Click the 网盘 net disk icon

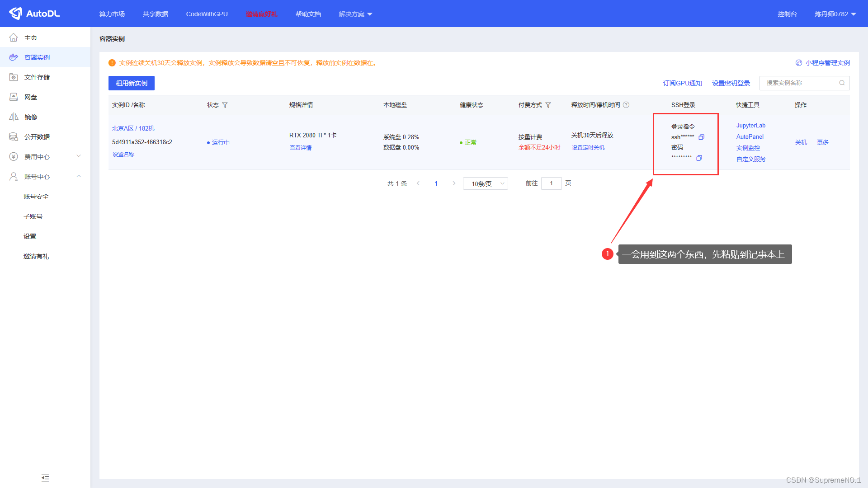click(14, 97)
